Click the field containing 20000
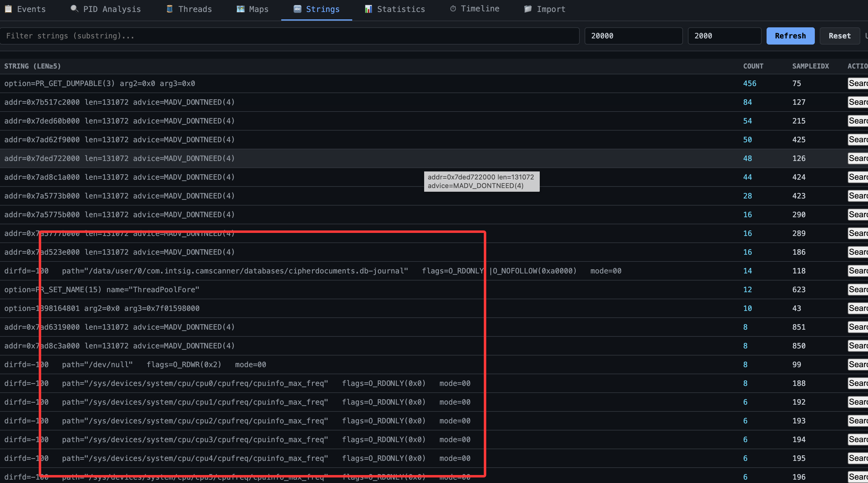This screenshot has width=868, height=483. coord(633,36)
